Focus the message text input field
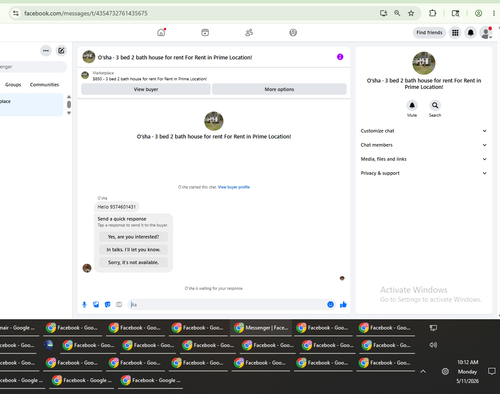This screenshot has height=394, width=500. coord(227,304)
